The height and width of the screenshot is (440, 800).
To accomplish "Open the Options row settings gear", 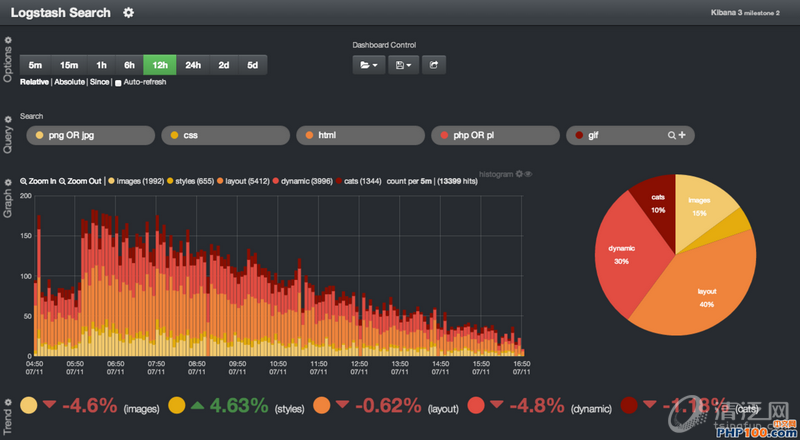I will [x=9, y=41].
